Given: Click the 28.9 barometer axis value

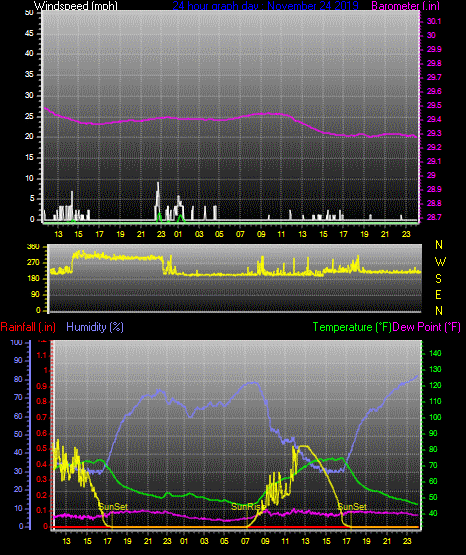Looking at the screenshot, I should (434, 189).
